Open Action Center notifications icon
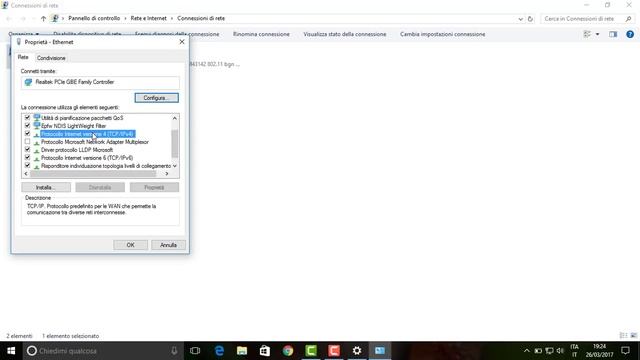640x360 pixels. 625,351
